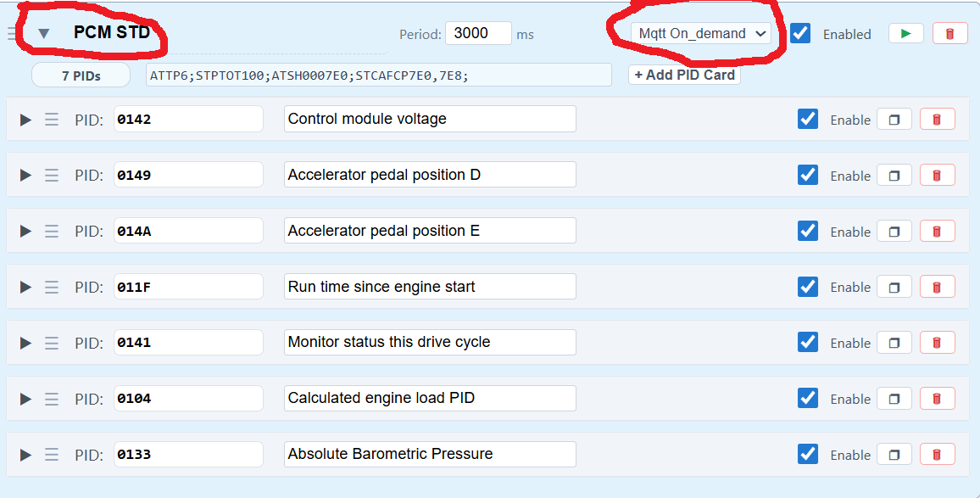
Task: Duplicate the 0142 Control module voltage PID
Action: 894,120
